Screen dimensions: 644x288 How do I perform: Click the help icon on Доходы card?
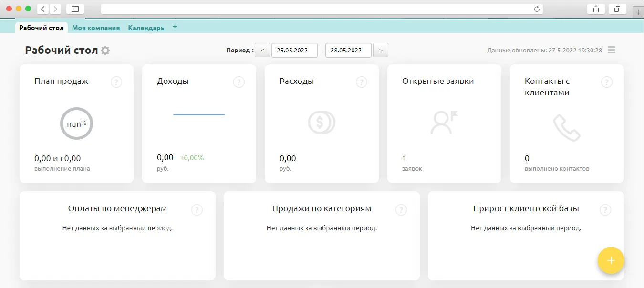tap(239, 82)
